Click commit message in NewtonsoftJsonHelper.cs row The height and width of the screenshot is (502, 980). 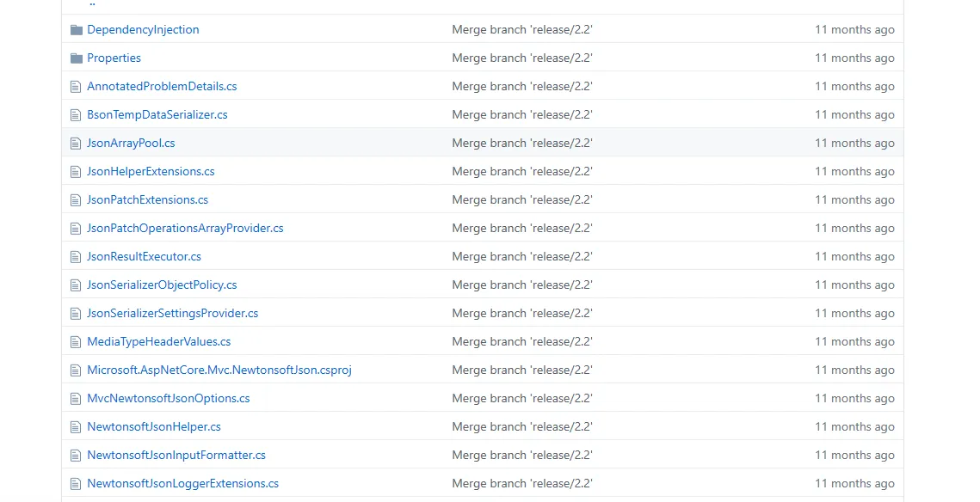click(x=522, y=427)
